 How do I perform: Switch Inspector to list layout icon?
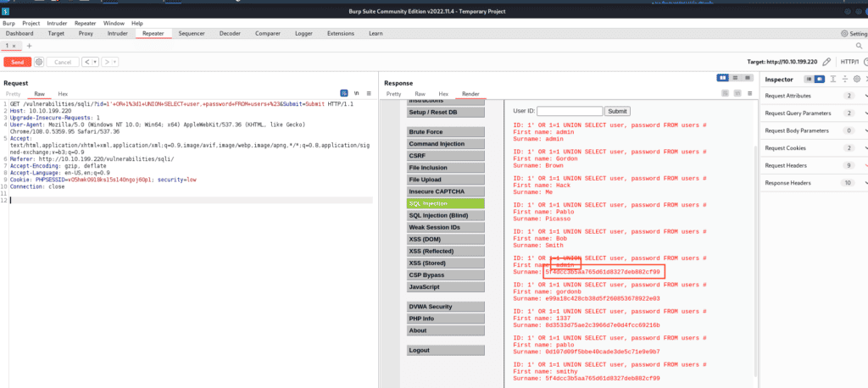(x=809, y=79)
